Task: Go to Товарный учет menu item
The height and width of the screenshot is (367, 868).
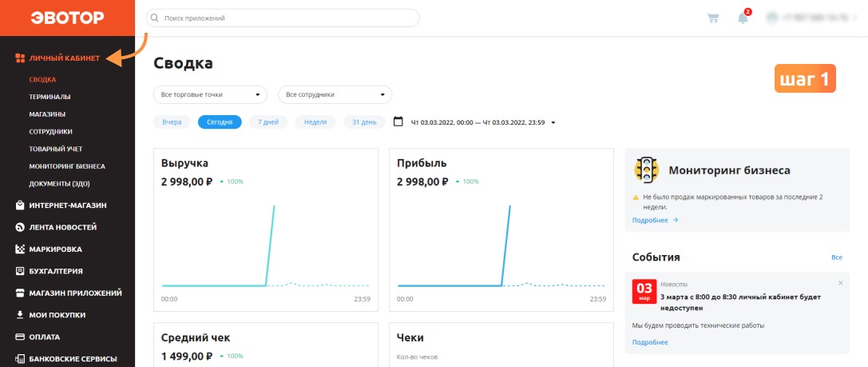Action: pyautogui.click(x=56, y=150)
